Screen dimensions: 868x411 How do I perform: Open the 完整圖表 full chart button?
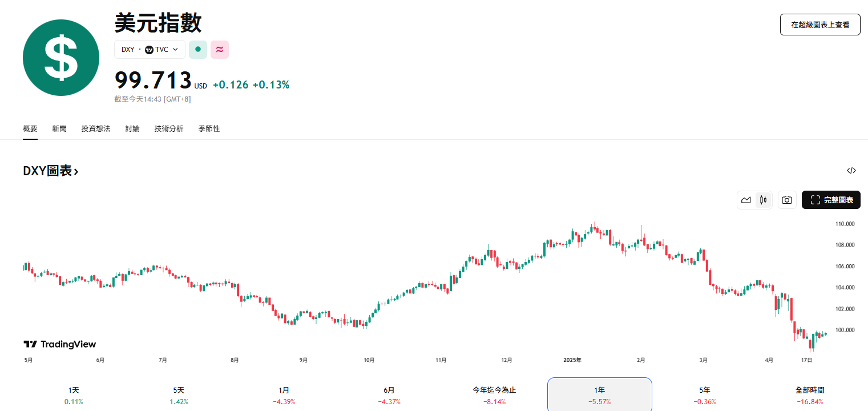click(x=831, y=200)
